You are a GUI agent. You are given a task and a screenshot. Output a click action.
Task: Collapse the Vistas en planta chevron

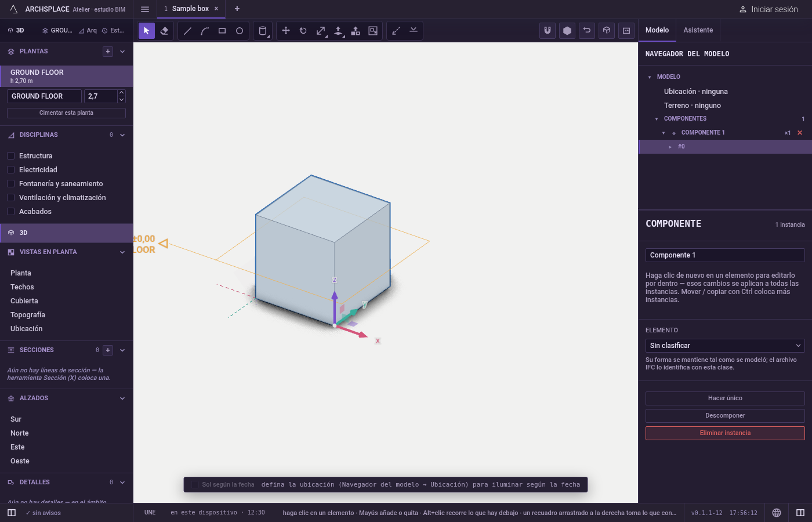tap(122, 252)
